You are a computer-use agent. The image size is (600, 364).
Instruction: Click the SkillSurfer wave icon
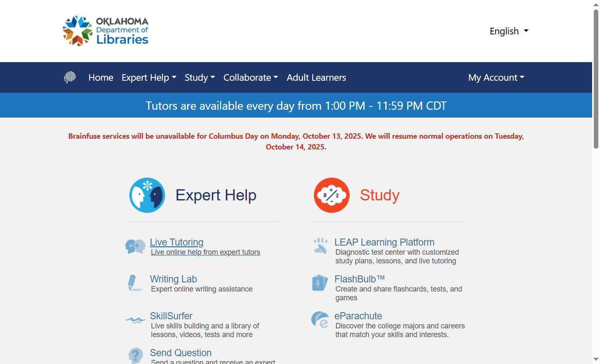pyautogui.click(x=135, y=320)
